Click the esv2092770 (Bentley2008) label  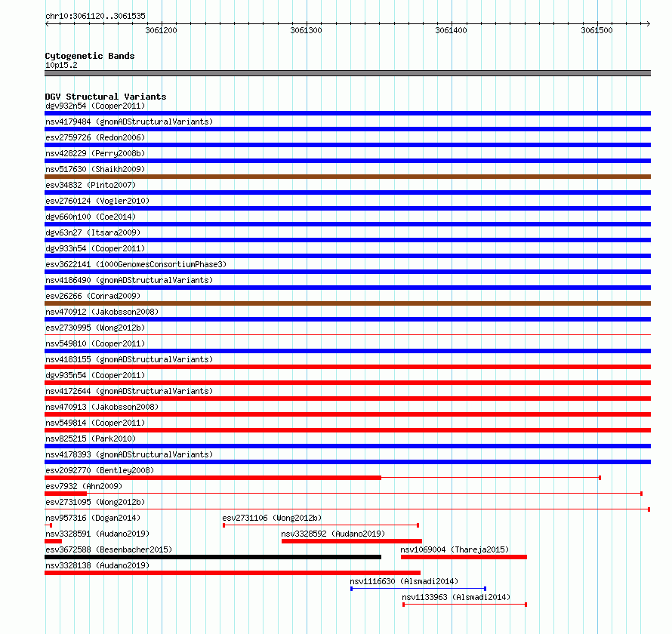pos(100,470)
